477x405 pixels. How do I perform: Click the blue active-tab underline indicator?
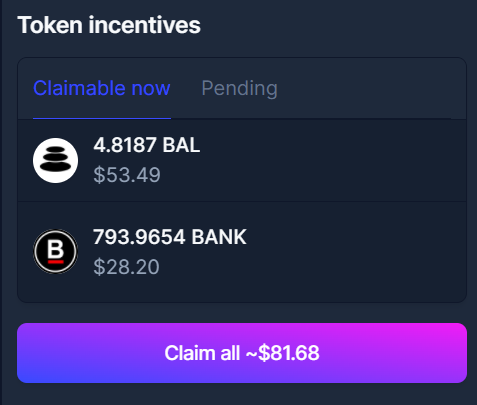coord(102,118)
